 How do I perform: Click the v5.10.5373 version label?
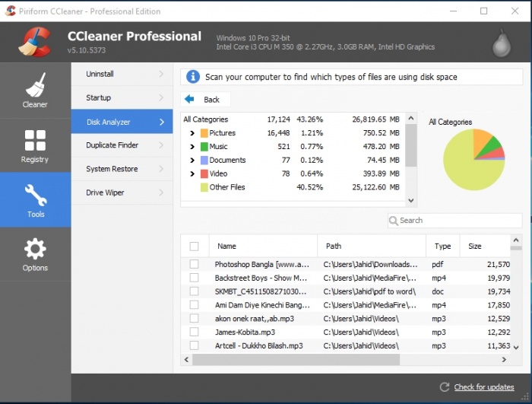(87, 50)
